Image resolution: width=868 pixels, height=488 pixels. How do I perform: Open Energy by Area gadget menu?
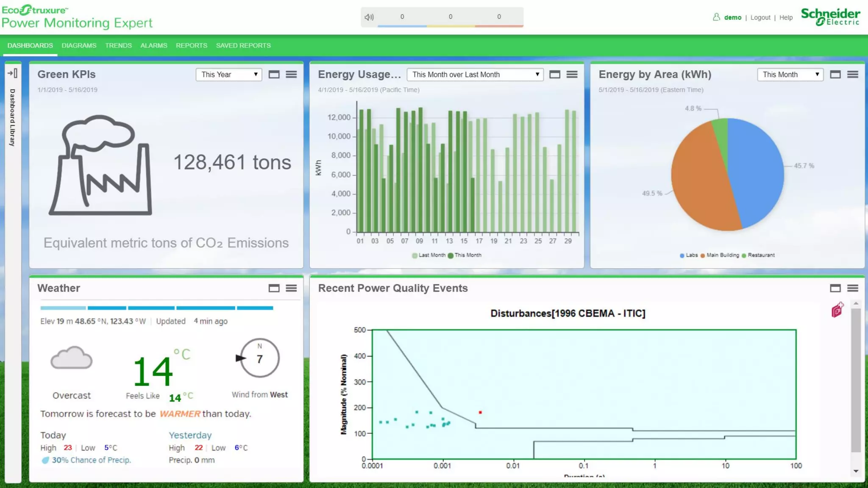pyautogui.click(x=853, y=75)
